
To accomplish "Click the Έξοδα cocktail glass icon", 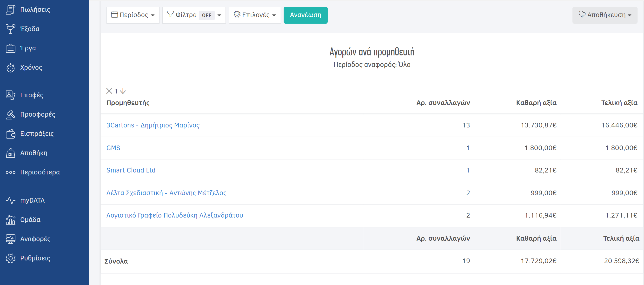I will 11,29.
